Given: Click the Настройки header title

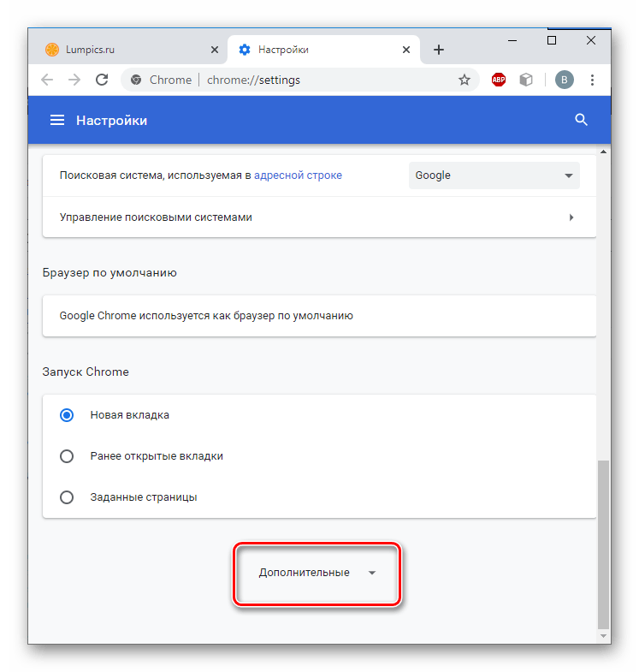Looking at the screenshot, I should [111, 121].
